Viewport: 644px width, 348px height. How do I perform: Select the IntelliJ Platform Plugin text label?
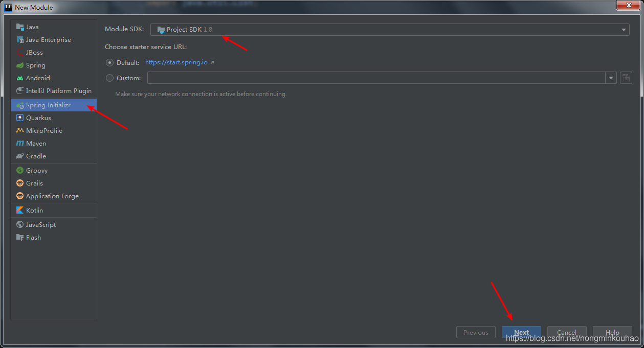pos(59,91)
